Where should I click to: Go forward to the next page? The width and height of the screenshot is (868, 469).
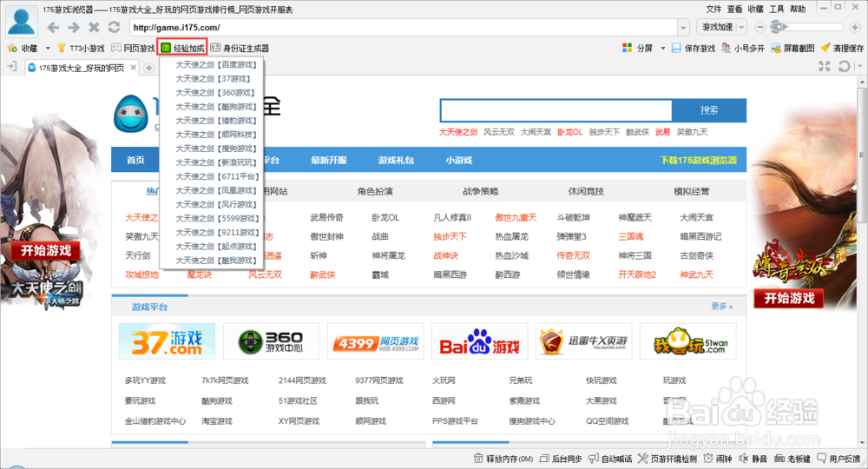point(74,27)
